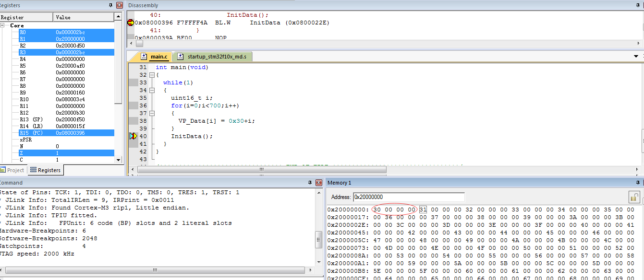Image resolution: width=644 pixels, height=280 pixels.
Task: Click the pushpin icon of Command panel
Action: coord(310,183)
